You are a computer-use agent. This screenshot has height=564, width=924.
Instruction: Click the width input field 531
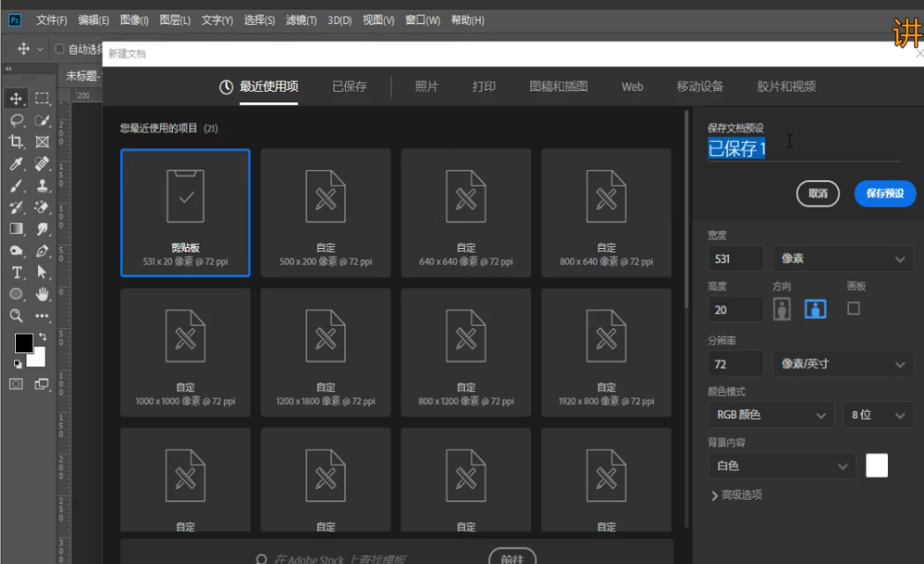[735, 259]
